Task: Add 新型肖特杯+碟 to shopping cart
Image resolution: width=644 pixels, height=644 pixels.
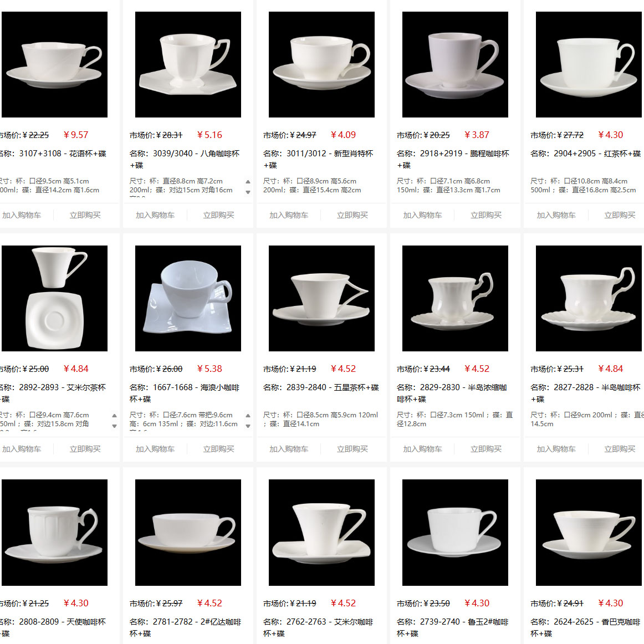Action: [289, 215]
